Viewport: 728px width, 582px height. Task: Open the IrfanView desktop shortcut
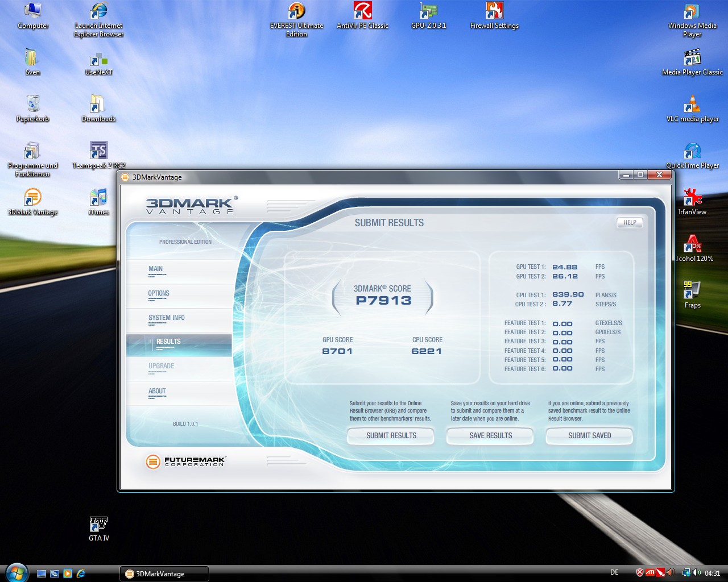coord(692,202)
